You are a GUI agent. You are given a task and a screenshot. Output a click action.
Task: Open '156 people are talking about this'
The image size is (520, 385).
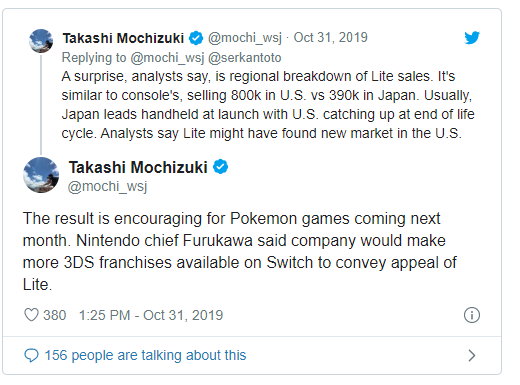coord(145,355)
